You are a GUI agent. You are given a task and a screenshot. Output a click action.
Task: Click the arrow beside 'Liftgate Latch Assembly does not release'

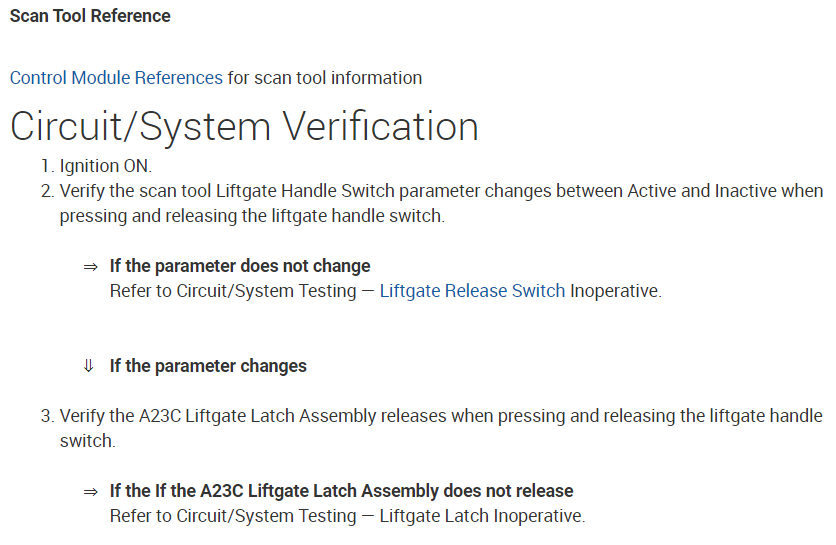click(90, 491)
